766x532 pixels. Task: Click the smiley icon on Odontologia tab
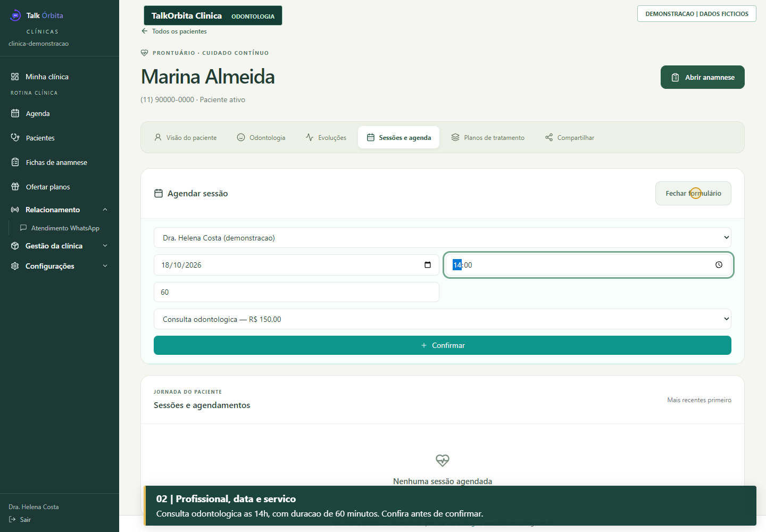point(241,137)
